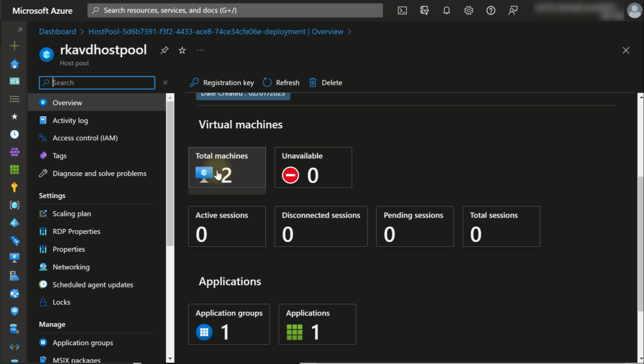The image size is (644, 364).
Task: Pin rkavdhostpool to the dashboard
Action: (164, 50)
